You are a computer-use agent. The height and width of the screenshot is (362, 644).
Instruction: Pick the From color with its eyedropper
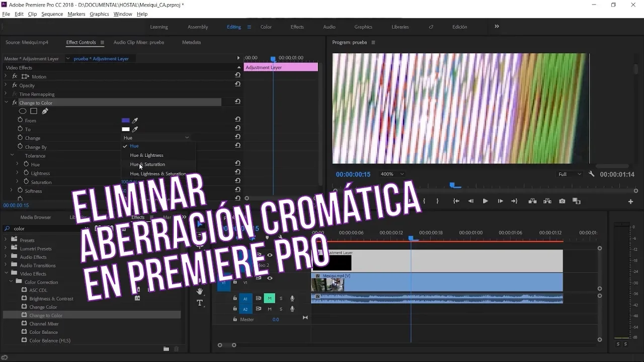click(135, 120)
